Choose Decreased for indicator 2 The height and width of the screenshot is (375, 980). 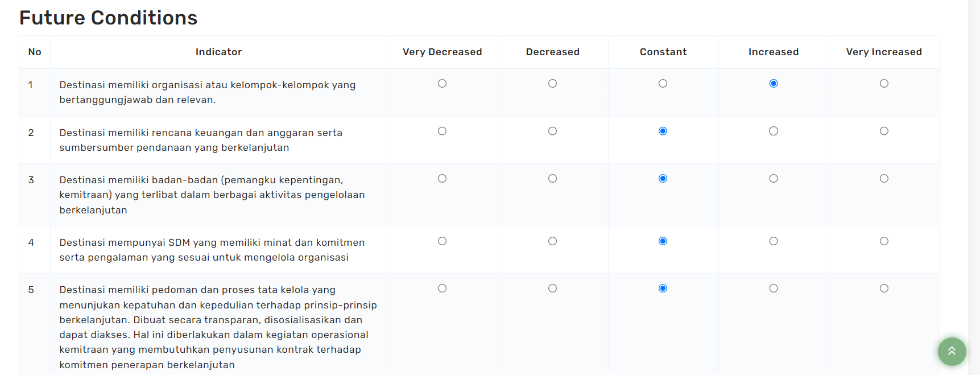[x=552, y=131]
